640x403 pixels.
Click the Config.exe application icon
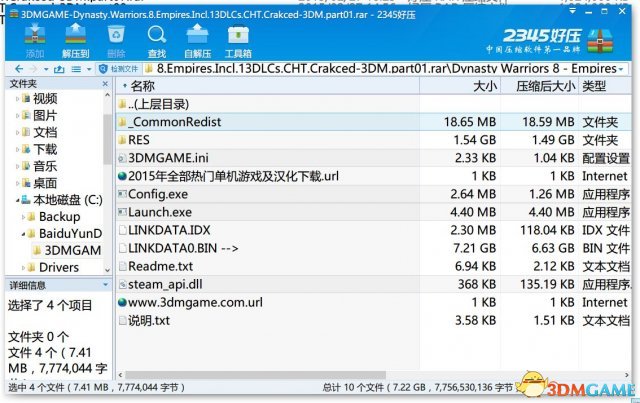(x=122, y=194)
